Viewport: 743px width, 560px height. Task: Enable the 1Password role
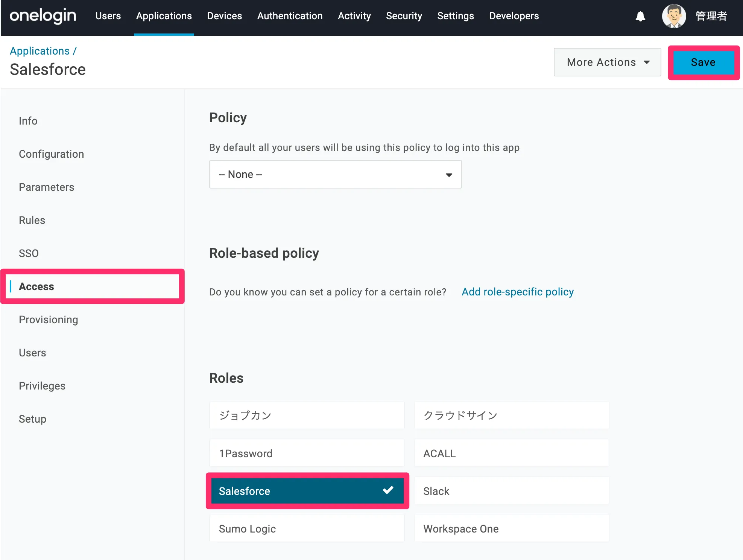point(307,453)
